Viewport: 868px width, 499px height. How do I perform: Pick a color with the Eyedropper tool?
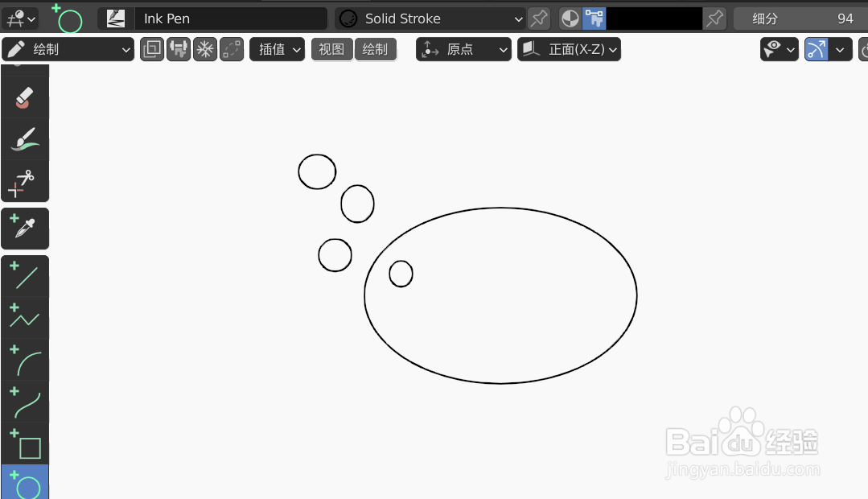click(25, 229)
